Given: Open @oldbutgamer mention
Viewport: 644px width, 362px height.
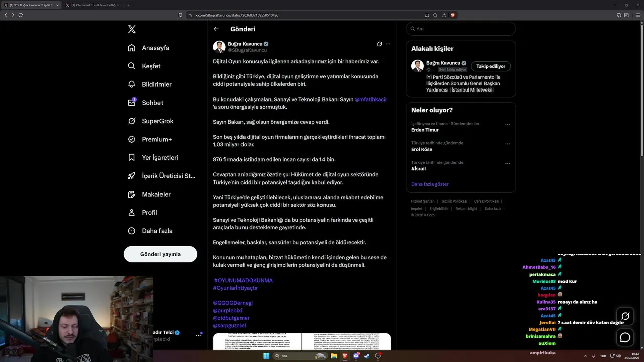Looking at the screenshot, I should pyautogui.click(x=231, y=318).
